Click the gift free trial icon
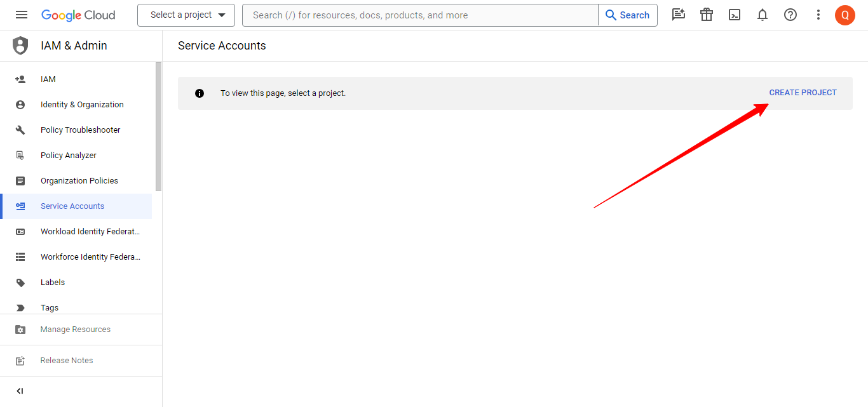The height and width of the screenshot is (407, 868). 707,15
